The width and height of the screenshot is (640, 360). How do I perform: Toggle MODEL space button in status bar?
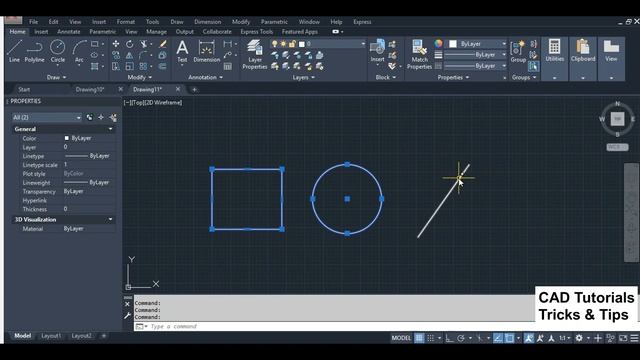pyautogui.click(x=401, y=338)
